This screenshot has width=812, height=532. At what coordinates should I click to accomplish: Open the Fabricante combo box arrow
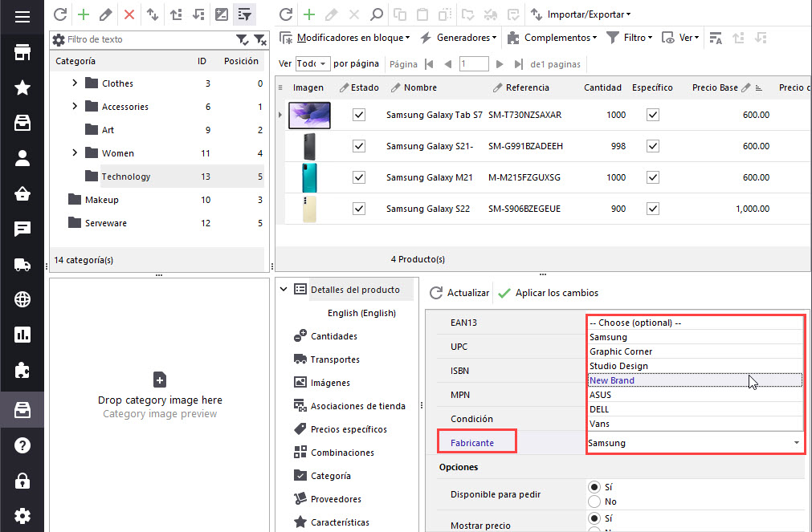797,443
